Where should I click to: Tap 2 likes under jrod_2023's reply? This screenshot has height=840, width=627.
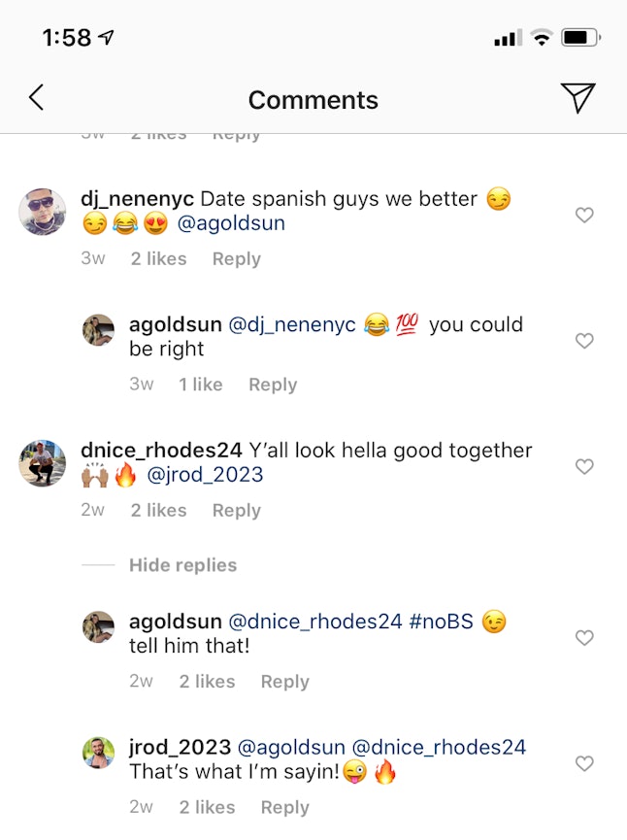[x=207, y=807]
